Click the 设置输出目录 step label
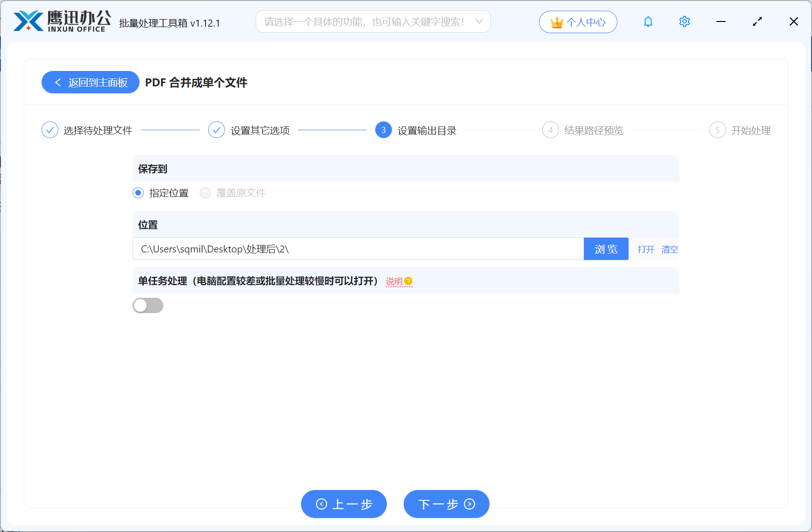The width and height of the screenshot is (812, 532). click(427, 131)
